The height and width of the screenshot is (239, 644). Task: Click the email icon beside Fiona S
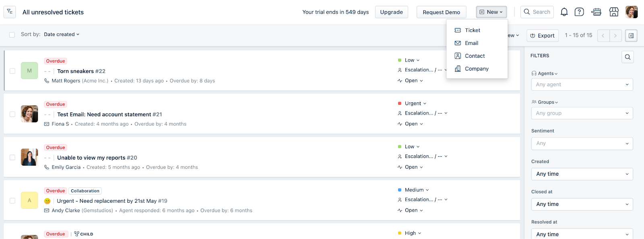point(47,124)
